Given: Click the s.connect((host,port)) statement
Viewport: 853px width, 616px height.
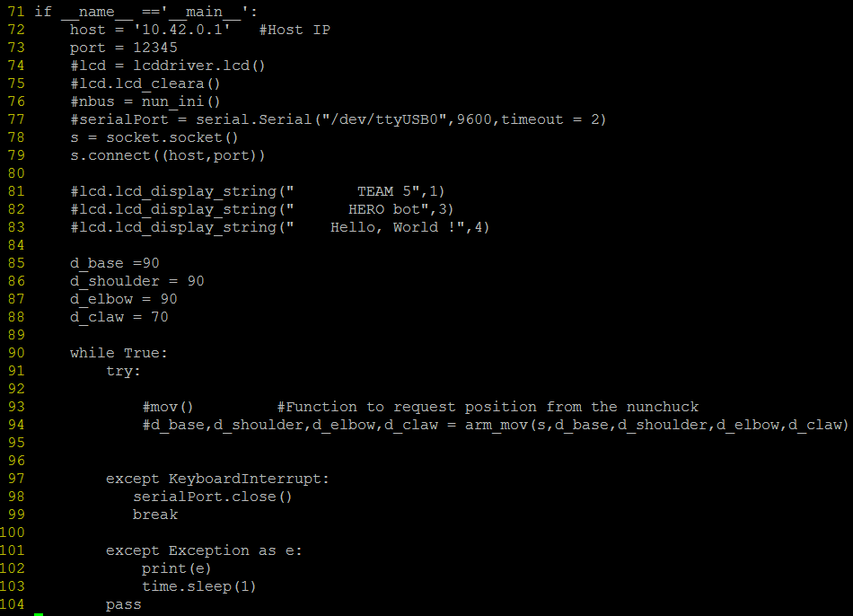Looking at the screenshot, I should (x=168, y=155).
